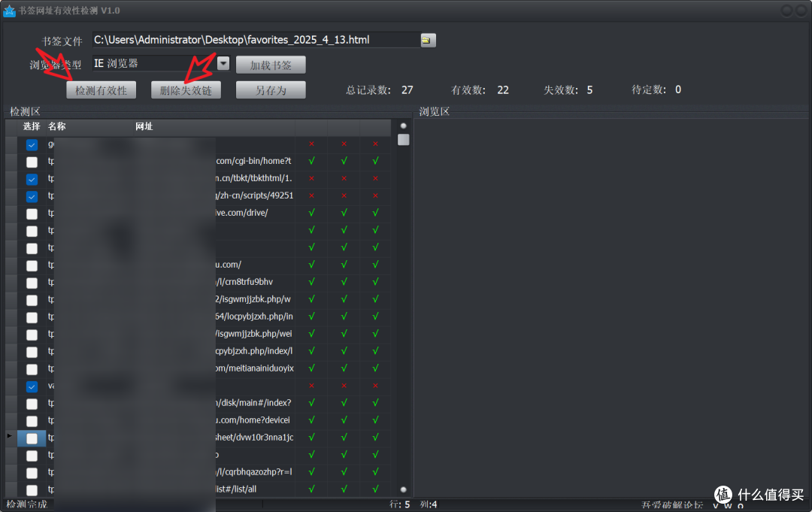Tick checkbox for row com/cgi-bin/home?t
812x512 pixels.
point(32,162)
